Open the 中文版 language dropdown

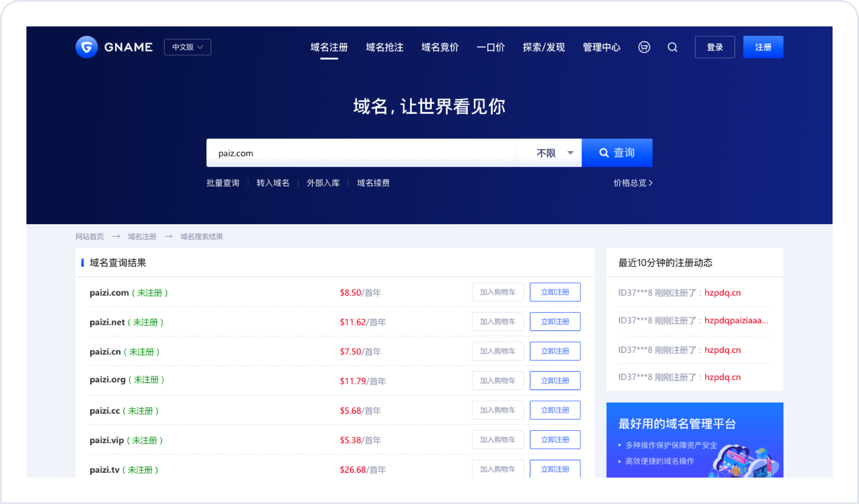(187, 47)
